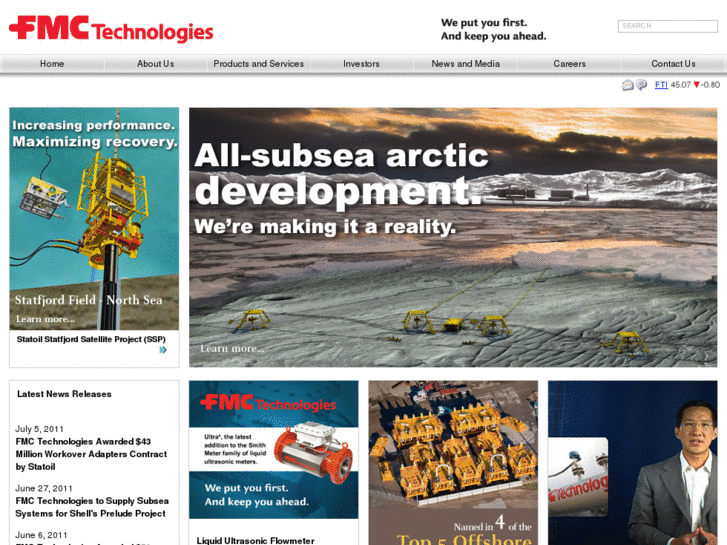
Task: Click the June 27, 2011 news date
Action: coord(44,488)
